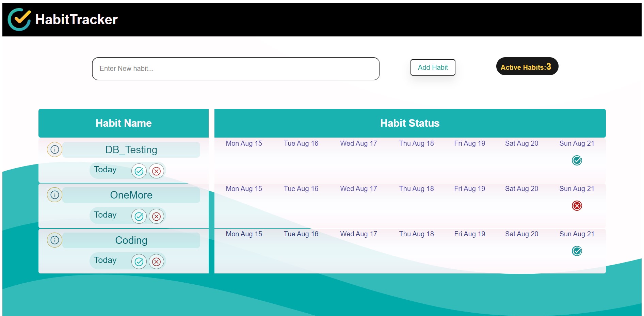Mark Coding as missed today
This screenshot has height=316, width=644.
(x=156, y=262)
